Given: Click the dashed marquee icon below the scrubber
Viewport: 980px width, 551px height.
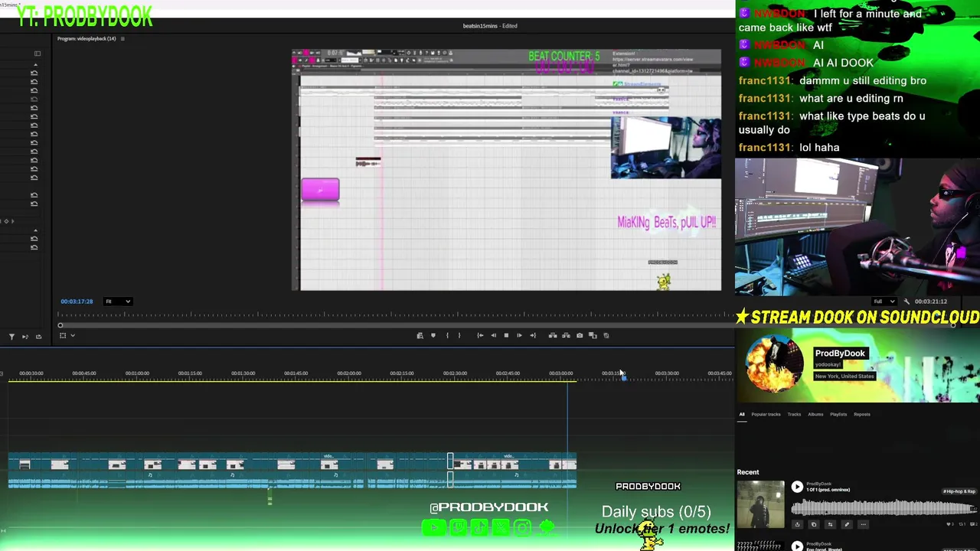Looking at the screenshot, I should (63, 336).
